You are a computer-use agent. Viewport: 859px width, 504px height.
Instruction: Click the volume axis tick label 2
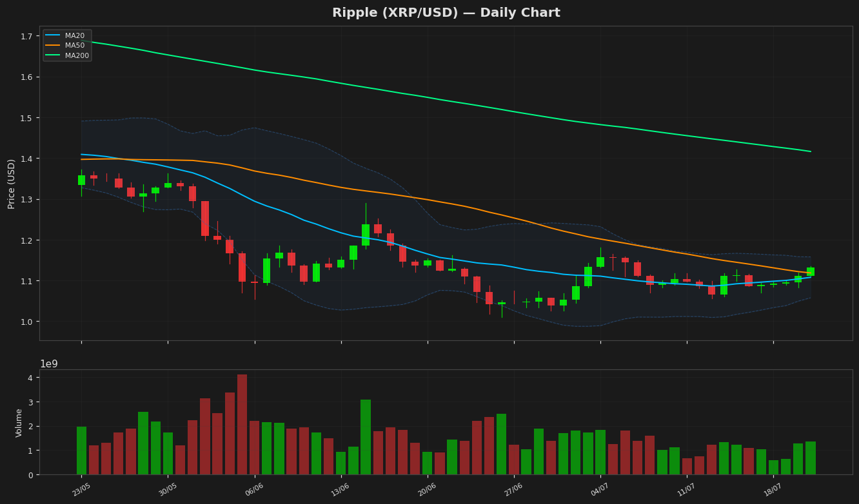[30, 427]
